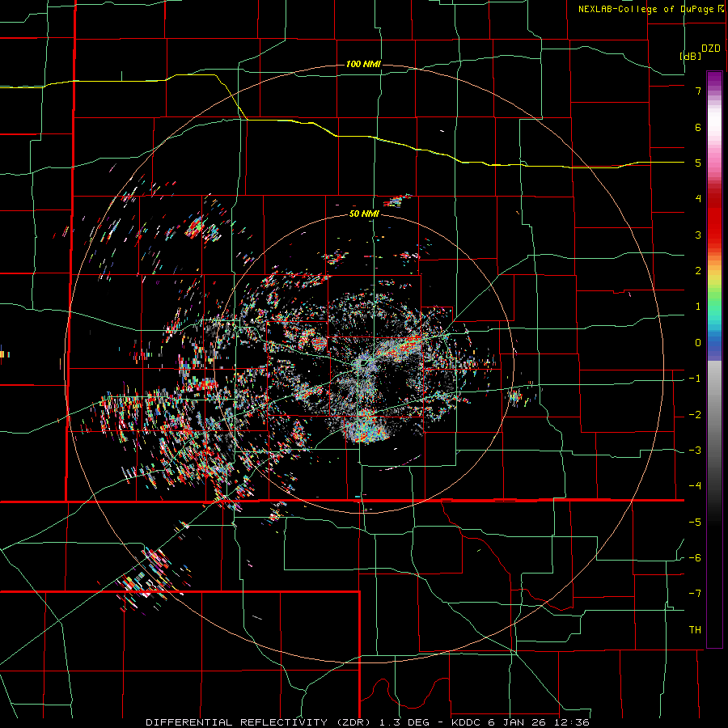Click the -5 value on the ZDR scale

[x=695, y=523]
